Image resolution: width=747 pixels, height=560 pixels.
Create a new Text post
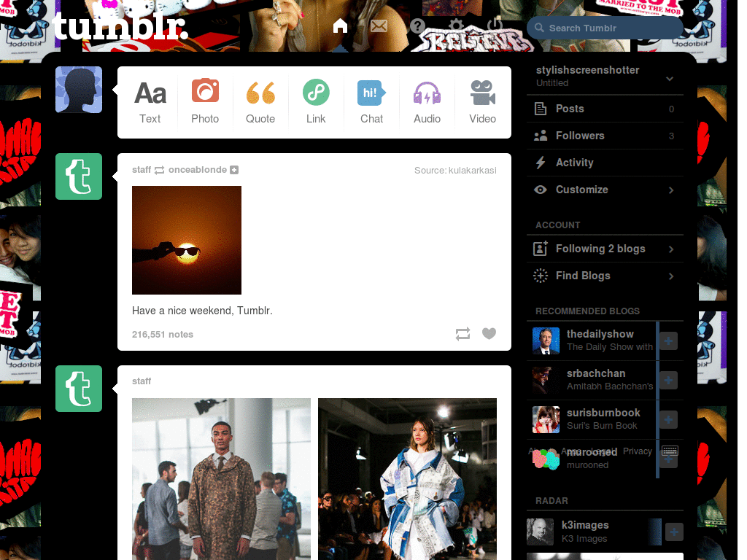pyautogui.click(x=150, y=102)
